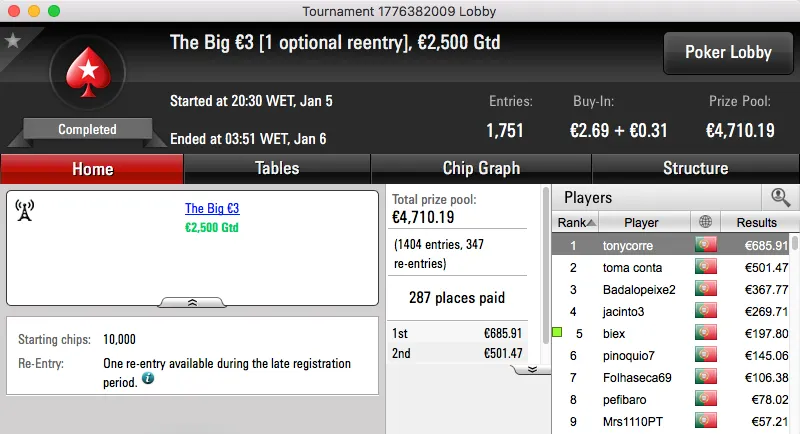Click the Poker Lobby button
The width and height of the screenshot is (800, 434).
coord(727,53)
